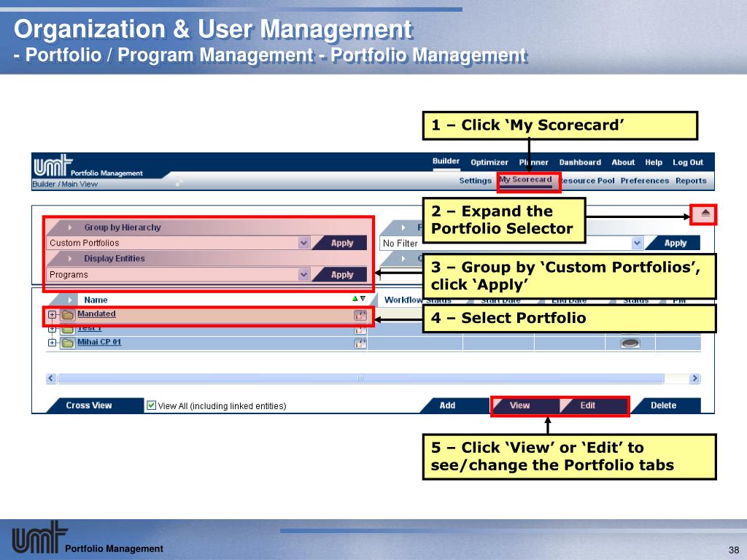Click the Builder / Main View breadcrumb

65,184
